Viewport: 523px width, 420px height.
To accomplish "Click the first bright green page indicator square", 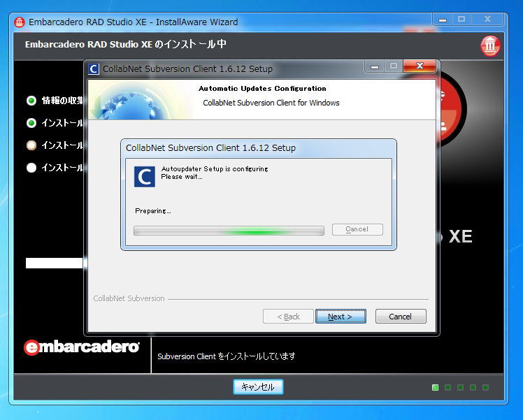I will click(436, 387).
